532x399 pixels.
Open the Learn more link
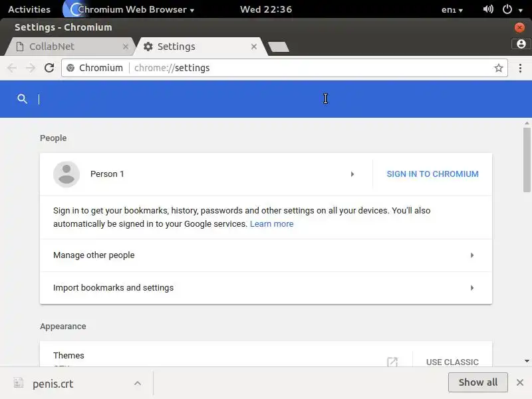click(271, 224)
